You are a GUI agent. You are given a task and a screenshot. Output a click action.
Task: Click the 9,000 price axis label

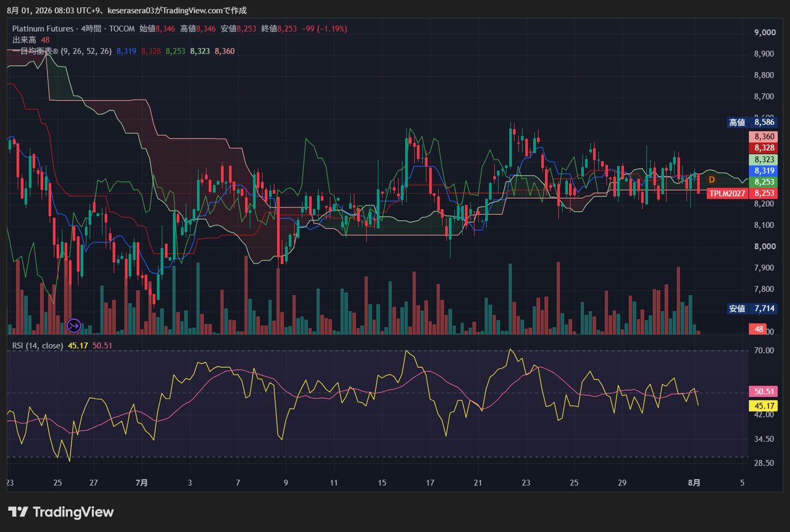(765, 33)
